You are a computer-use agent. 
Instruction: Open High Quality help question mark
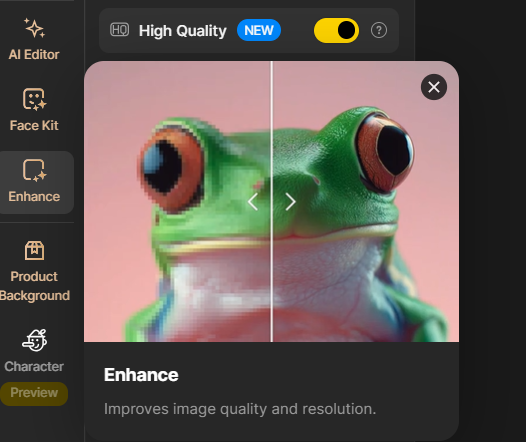[379, 30]
